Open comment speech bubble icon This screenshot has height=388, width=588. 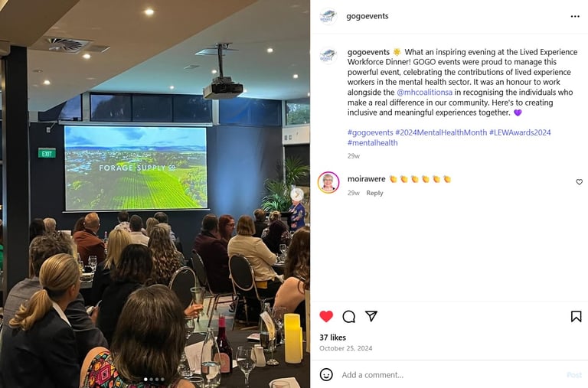tap(349, 316)
